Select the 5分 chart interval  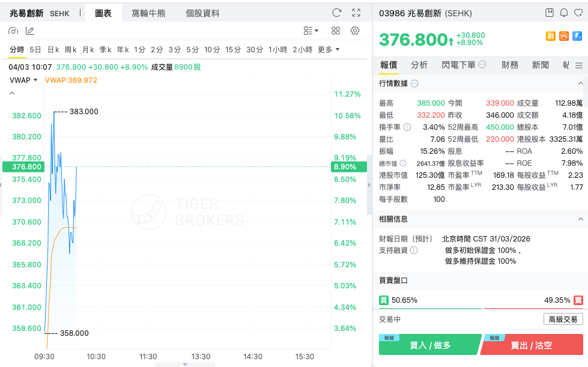(x=192, y=49)
